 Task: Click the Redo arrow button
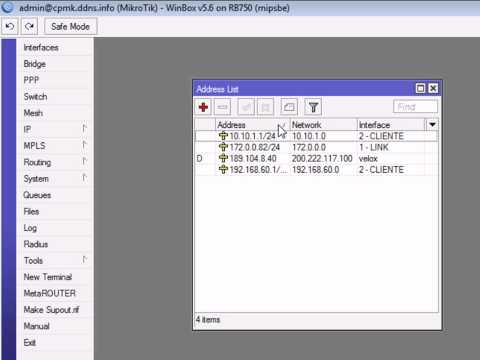(x=29, y=26)
